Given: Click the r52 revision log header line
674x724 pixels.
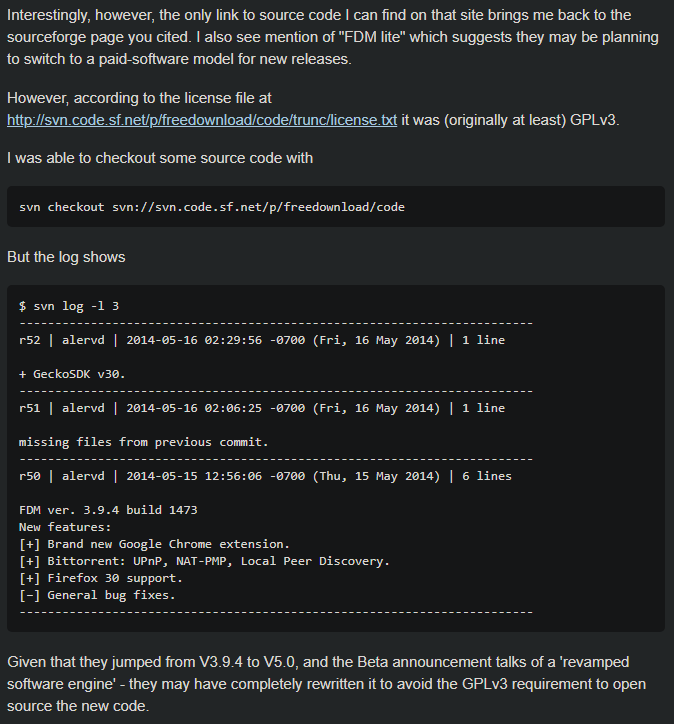Looking at the screenshot, I should click(262, 340).
